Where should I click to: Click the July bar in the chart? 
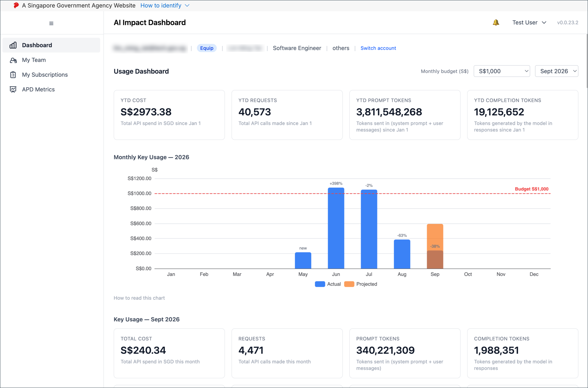(x=369, y=229)
